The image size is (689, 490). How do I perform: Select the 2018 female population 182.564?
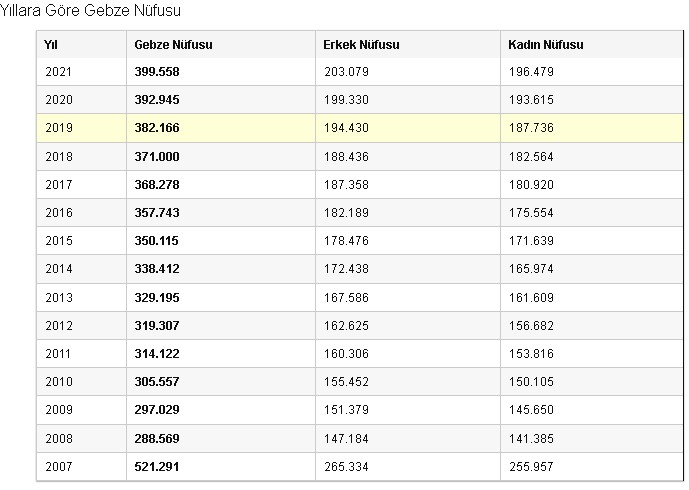[531, 157]
